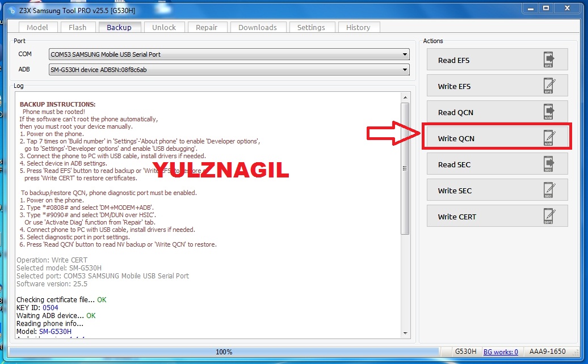This screenshot has width=588, height=364.
Task: Click 'Waiting ADB device... OK' log line
Action: click(x=56, y=316)
